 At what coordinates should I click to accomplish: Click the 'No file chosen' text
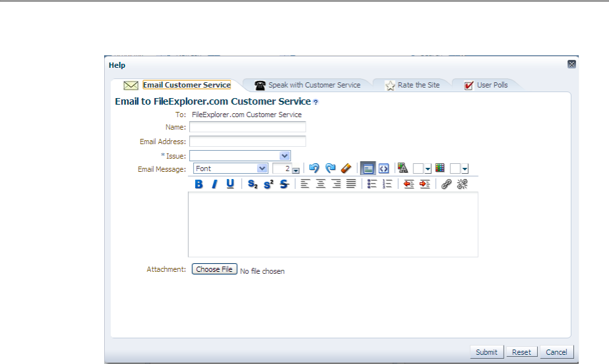[x=262, y=271]
